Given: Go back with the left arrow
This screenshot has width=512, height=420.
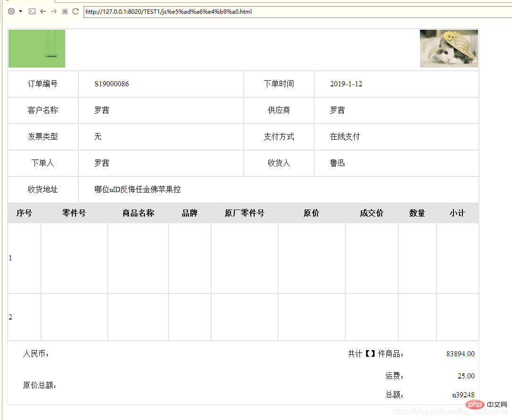Looking at the screenshot, I should coord(43,11).
